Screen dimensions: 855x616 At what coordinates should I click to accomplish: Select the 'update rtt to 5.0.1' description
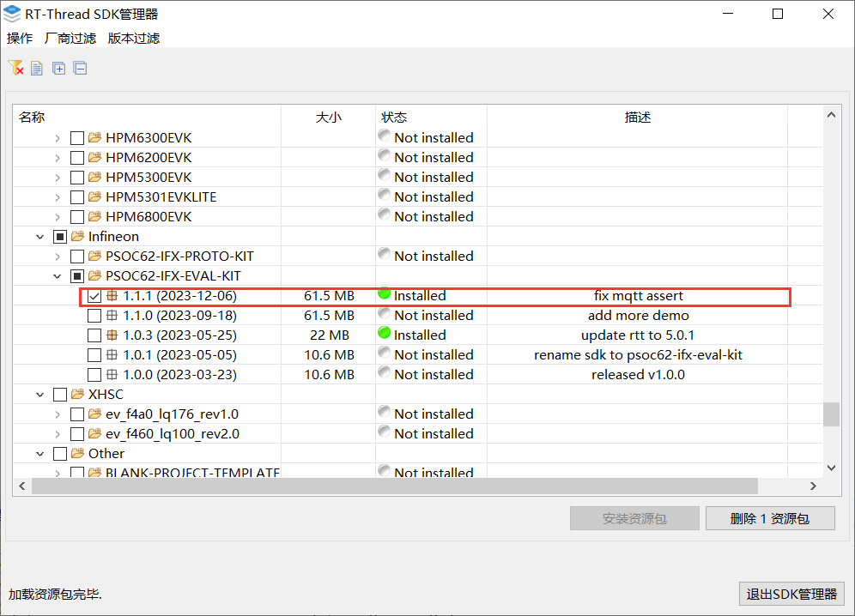(638, 335)
